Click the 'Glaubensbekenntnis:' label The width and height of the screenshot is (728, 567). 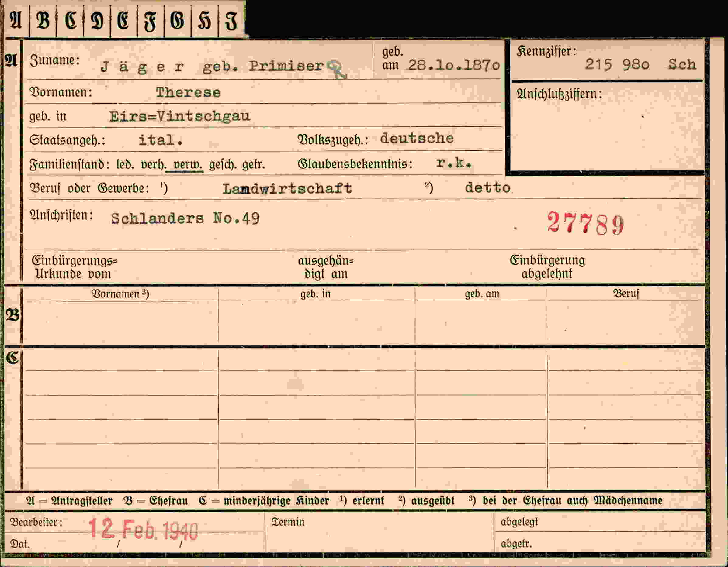(355, 163)
